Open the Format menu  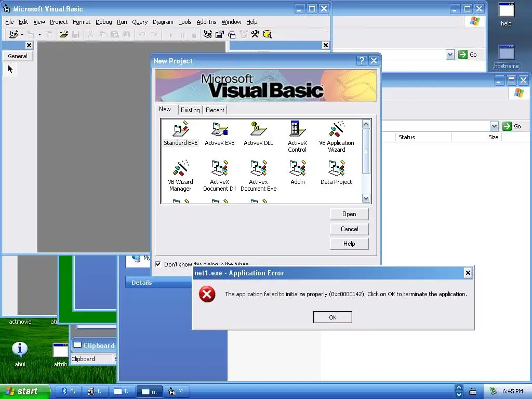tap(82, 22)
